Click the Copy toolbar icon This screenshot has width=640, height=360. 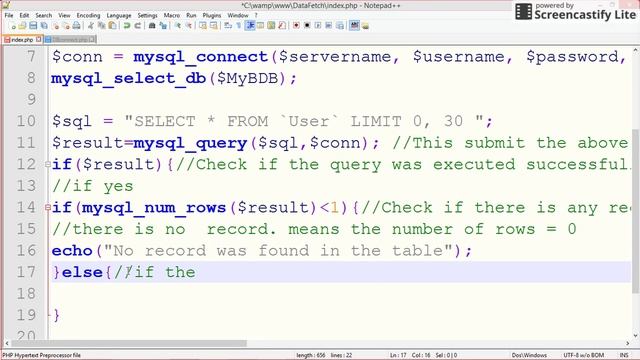tap(101, 26)
